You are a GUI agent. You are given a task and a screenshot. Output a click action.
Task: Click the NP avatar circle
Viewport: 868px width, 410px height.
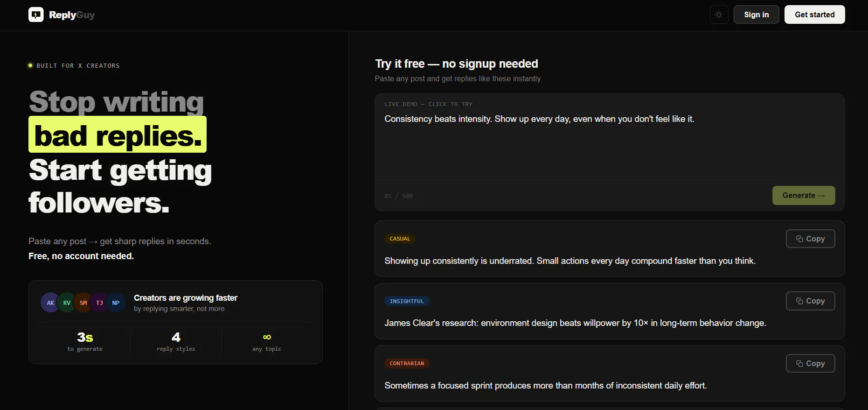coord(116,303)
